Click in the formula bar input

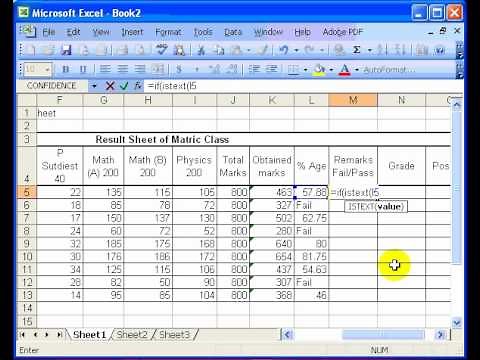coord(303,86)
